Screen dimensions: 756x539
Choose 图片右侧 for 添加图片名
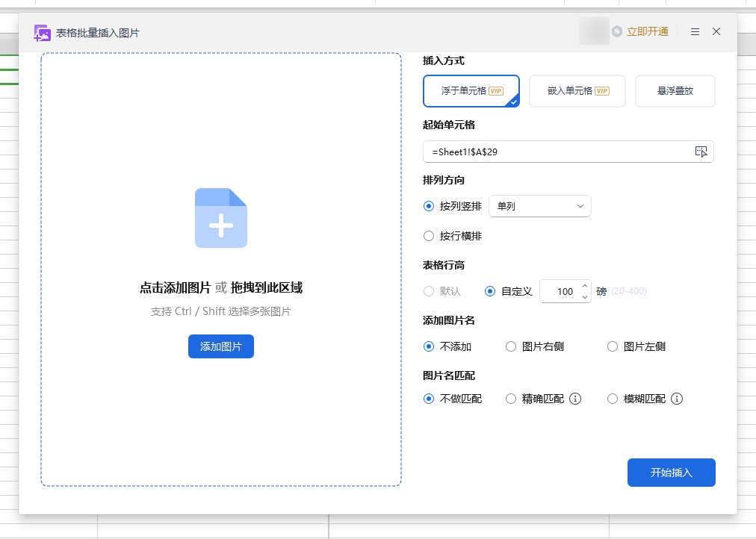pos(511,346)
